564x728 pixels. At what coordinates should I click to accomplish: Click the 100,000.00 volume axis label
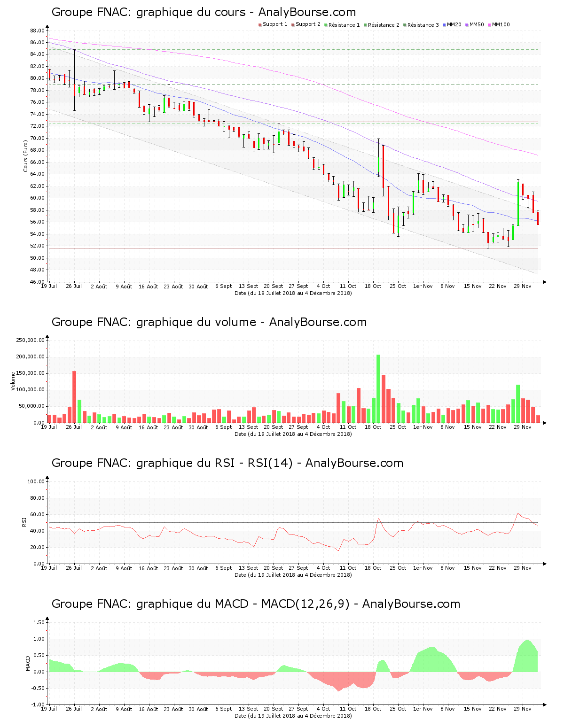[30, 390]
